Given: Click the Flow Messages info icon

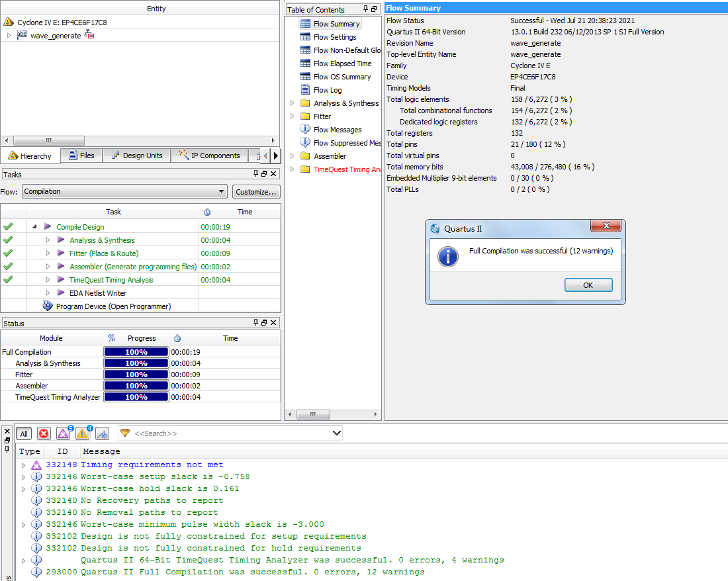Looking at the screenshot, I should (305, 130).
